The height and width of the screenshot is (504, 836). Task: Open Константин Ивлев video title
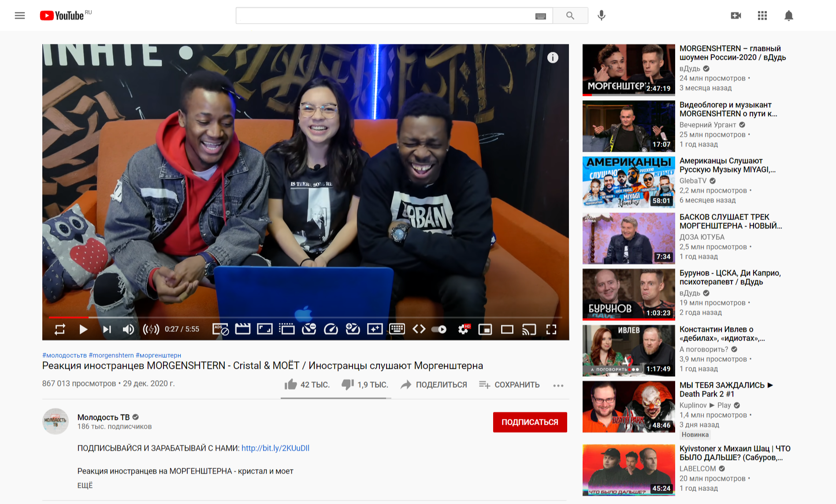(x=722, y=334)
